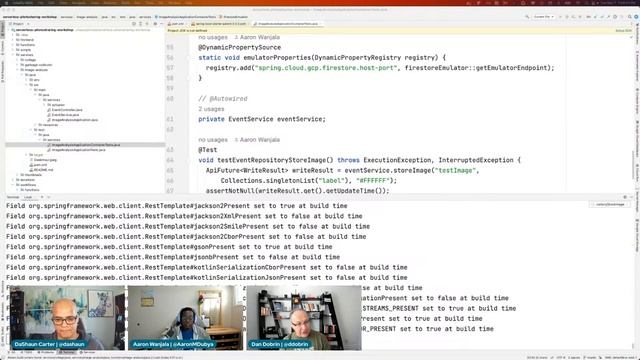Viewport: 640px width, 360px height.
Task: Click the 'Project JDK is not defined' notification
Action: [x=187, y=31]
